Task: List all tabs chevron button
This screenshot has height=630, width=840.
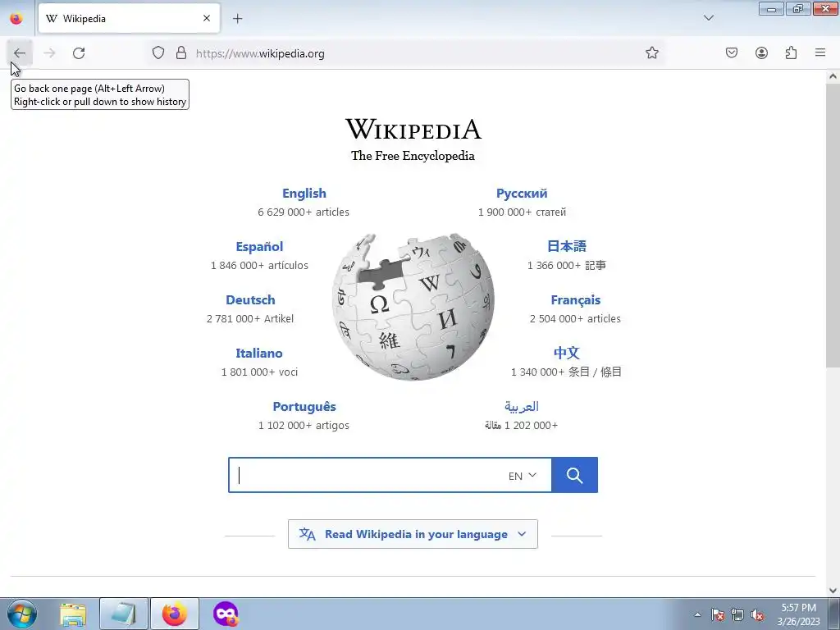Action: pyautogui.click(x=709, y=18)
